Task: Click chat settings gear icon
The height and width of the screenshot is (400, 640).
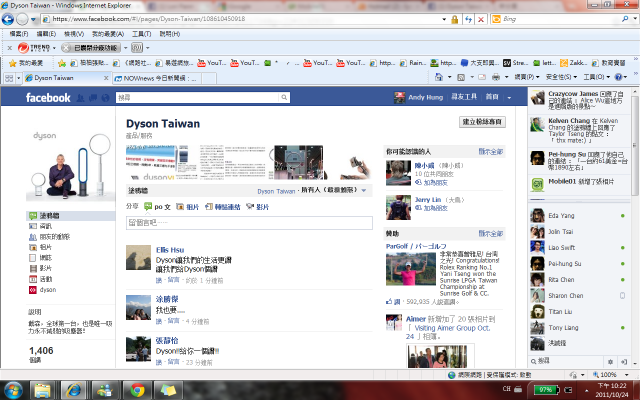Action: (x=610, y=362)
